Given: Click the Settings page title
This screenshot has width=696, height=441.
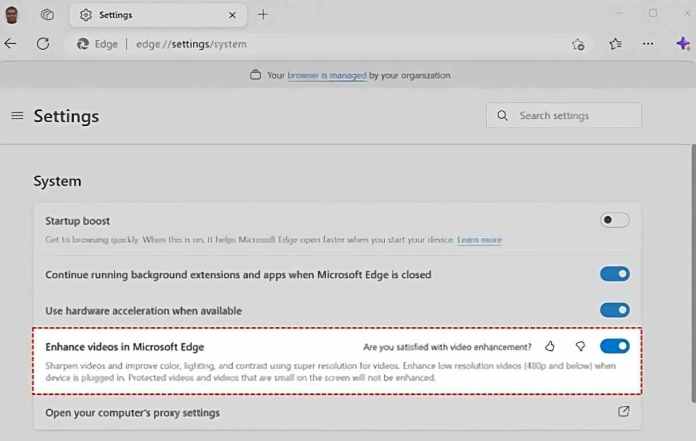Looking at the screenshot, I should pyautogui.click(x=67, y=116).
